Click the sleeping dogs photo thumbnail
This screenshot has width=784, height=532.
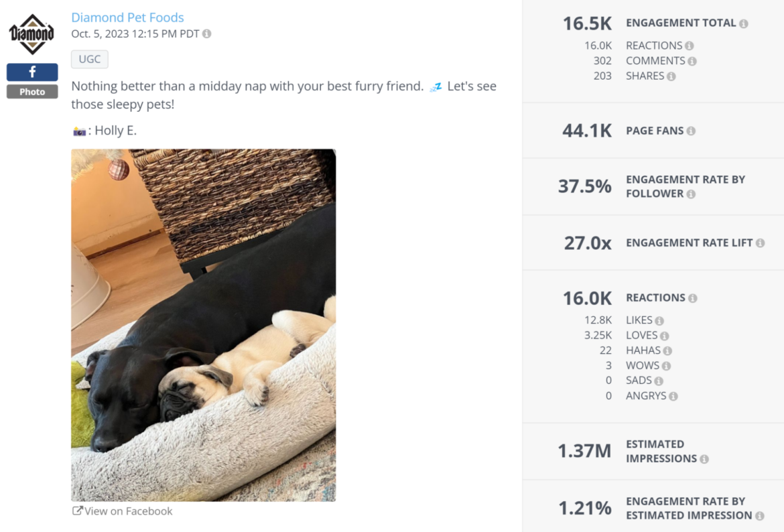coord(203,325)
